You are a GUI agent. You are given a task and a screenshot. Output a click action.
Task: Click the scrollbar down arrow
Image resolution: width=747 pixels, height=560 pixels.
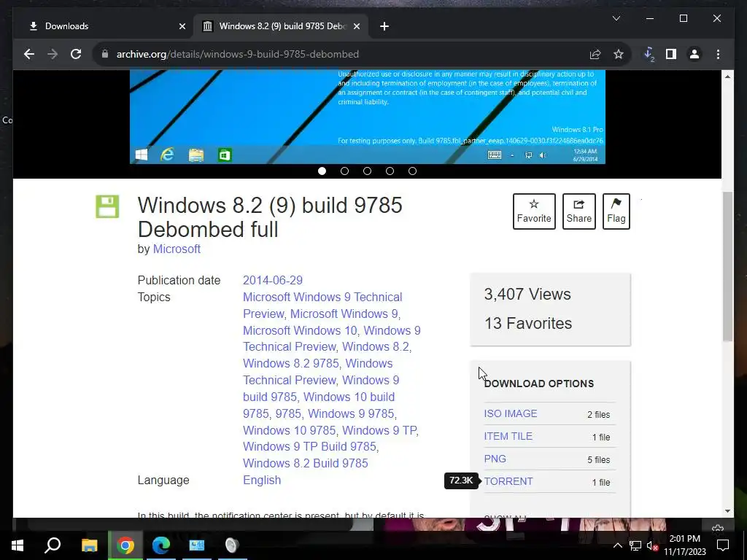point(727,511)
